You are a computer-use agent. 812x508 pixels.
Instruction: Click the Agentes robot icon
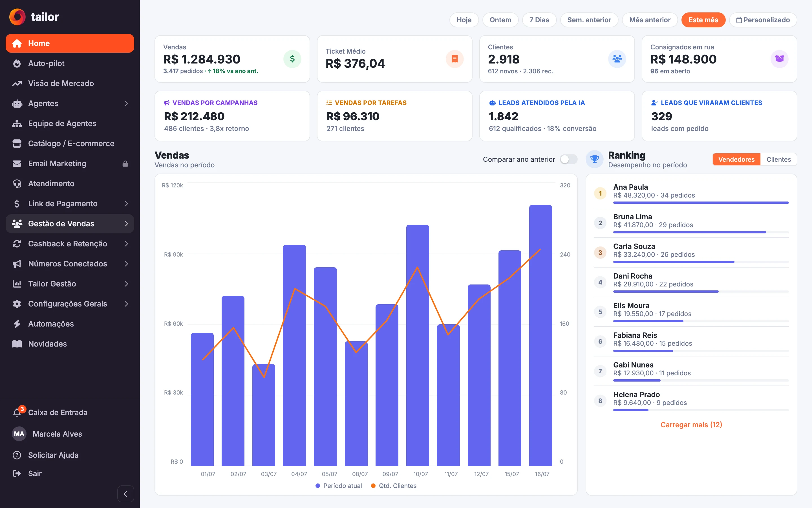[x=17, y=104]
